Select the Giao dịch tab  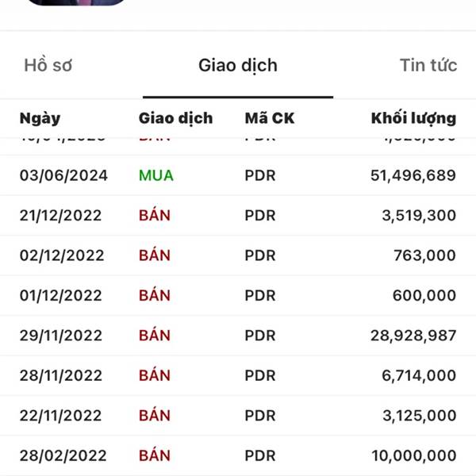click(238, 65)
